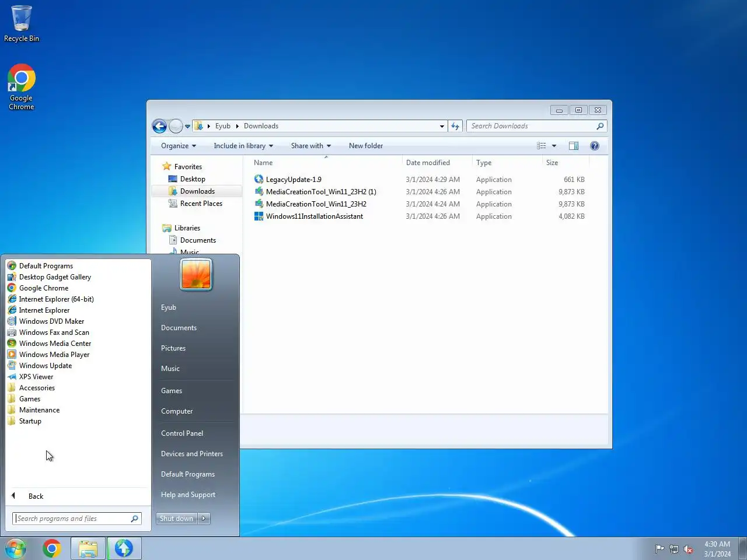747x560 pixels.
Task: Change view layout icon in Explorer
Action: click(542, 146)
